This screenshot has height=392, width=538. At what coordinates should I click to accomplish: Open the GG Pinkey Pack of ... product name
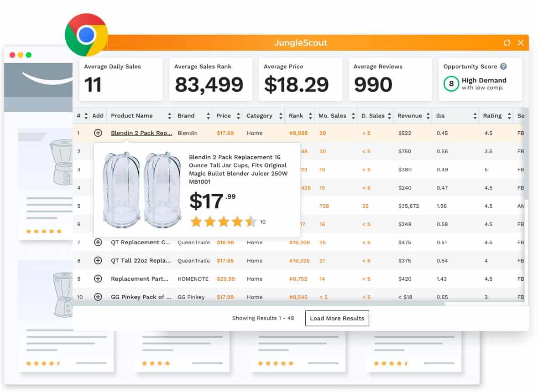141,297
